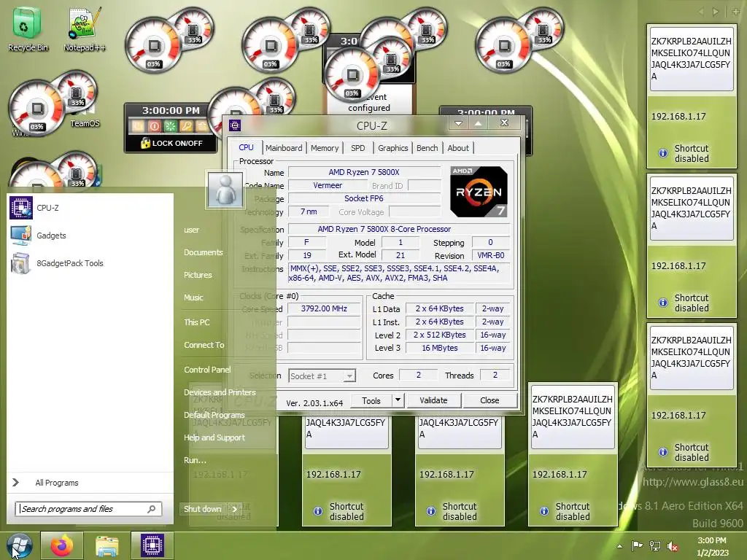Click the Core Speed value 3792.00 MHz
Screen dimensions: 747x560
[x=324, y=308]
